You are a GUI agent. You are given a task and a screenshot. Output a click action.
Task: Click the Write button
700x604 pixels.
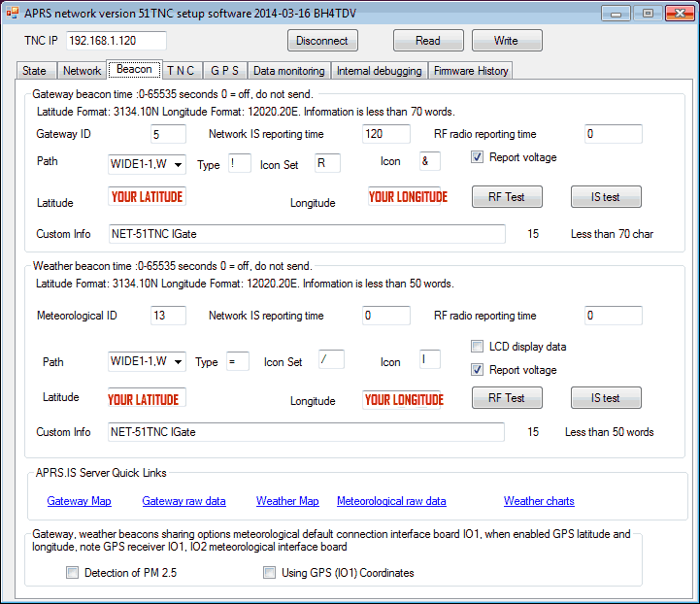506,41
